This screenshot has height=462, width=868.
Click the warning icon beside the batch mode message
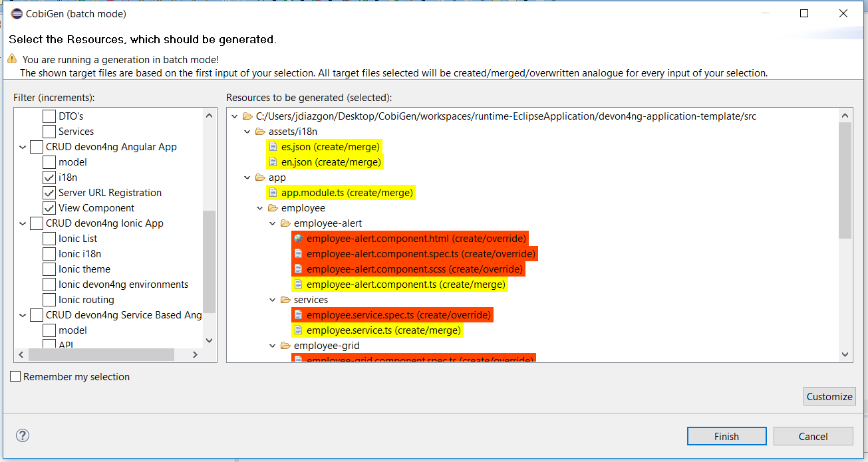tap(11, 58)
